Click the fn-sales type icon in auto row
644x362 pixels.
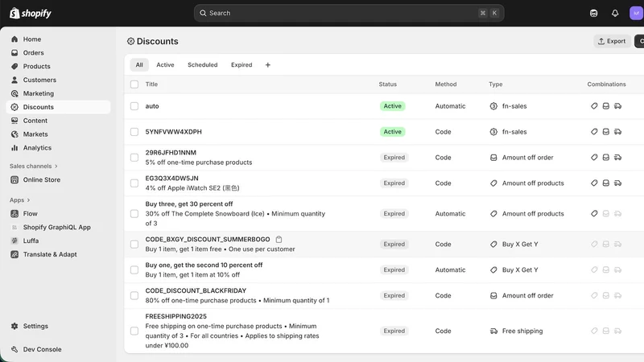(x=493, y=106)
